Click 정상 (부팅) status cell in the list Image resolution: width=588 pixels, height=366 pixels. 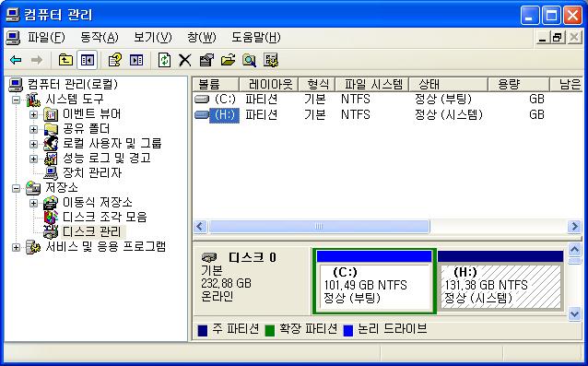[x=443, y=100]
